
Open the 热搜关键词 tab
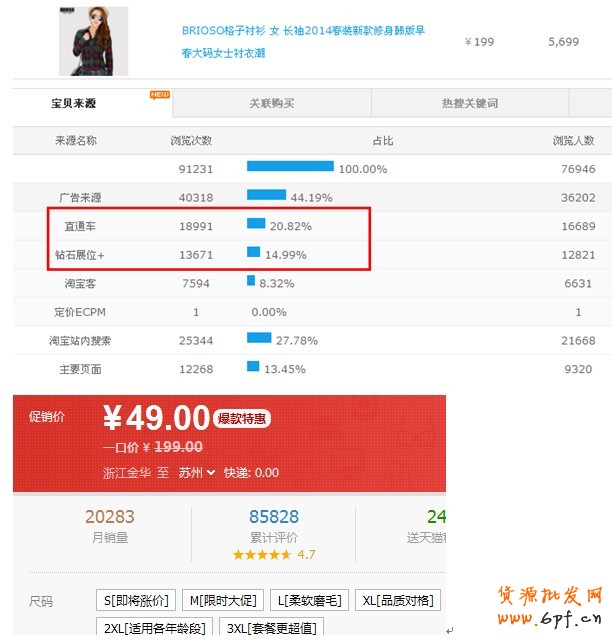pos(469,103)
